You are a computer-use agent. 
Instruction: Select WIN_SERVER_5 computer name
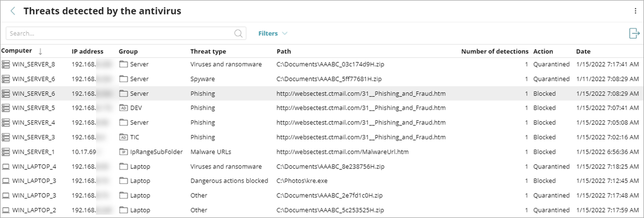(x=34, y=108)
